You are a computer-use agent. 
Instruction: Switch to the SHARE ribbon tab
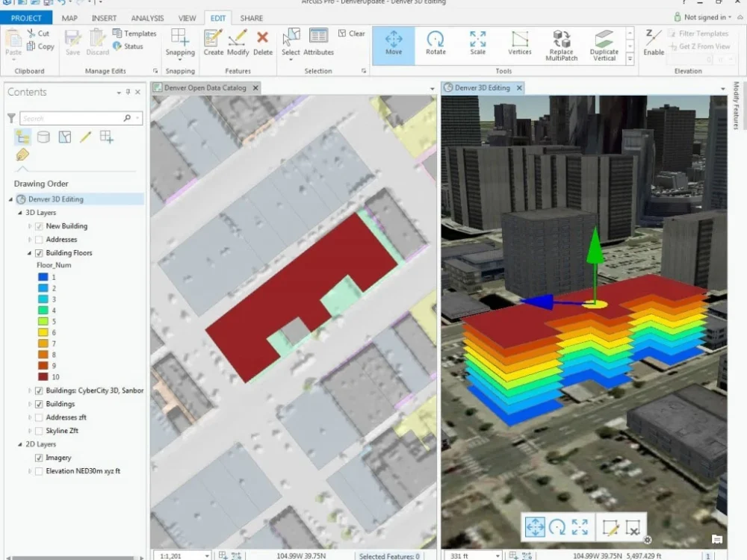pos(252,17)
